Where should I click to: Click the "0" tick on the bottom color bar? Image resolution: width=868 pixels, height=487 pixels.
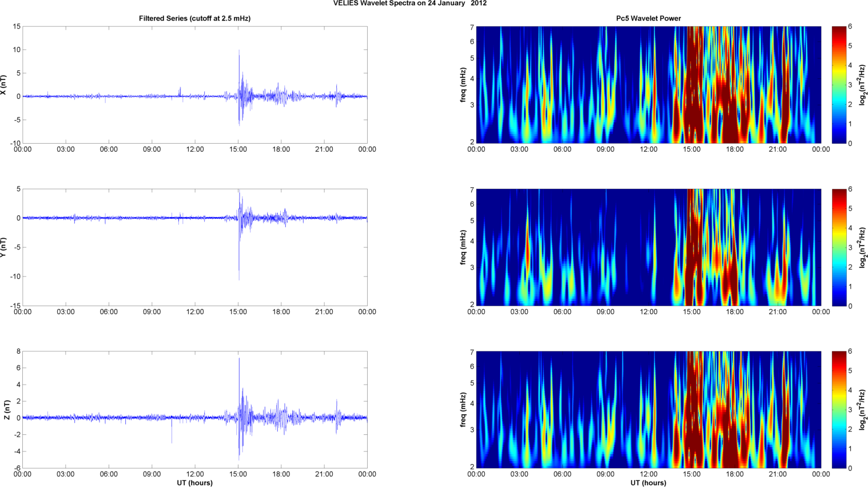850,468
